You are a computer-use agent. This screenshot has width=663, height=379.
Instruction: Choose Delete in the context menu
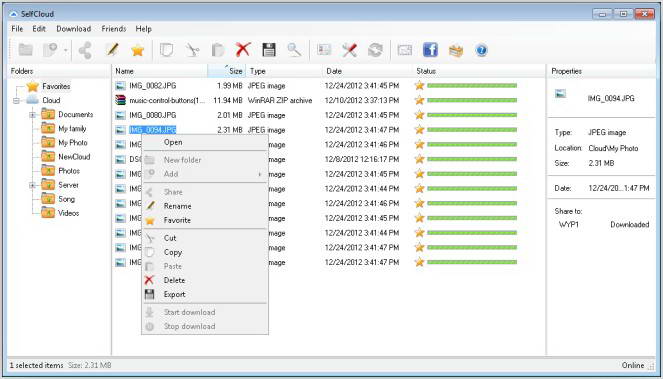(205, 280)
